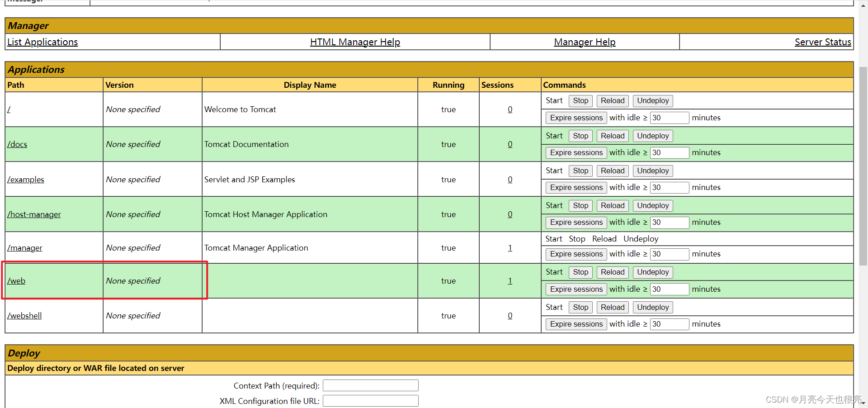868x408 pixels.
Task: Focus idle minutes field for /manager
Action: pyautogui.click(x=670, y=254)
